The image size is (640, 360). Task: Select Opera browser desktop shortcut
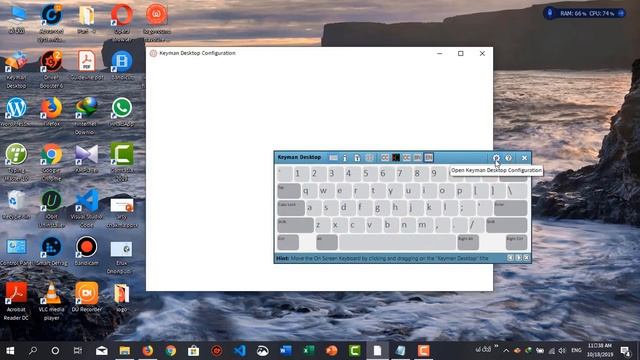[122, 22]
